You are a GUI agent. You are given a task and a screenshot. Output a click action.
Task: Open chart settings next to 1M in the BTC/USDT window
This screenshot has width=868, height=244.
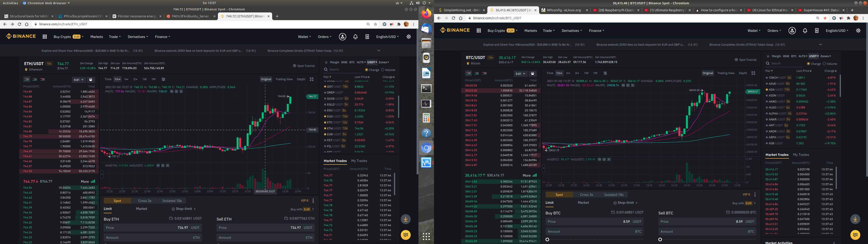pyautogui.click(x=605, y=73)
